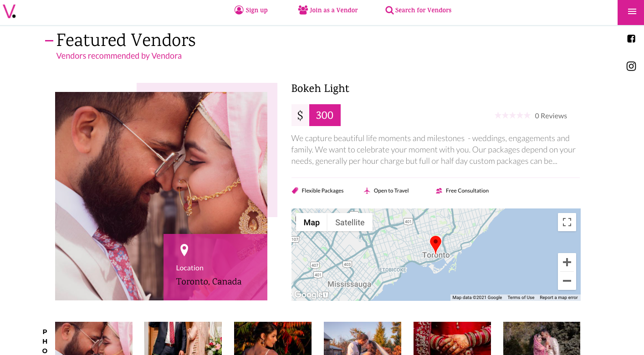Viewport: 644px width, 355px height.
Task: Click Report a map error
Action: click(x=559, y=298)
